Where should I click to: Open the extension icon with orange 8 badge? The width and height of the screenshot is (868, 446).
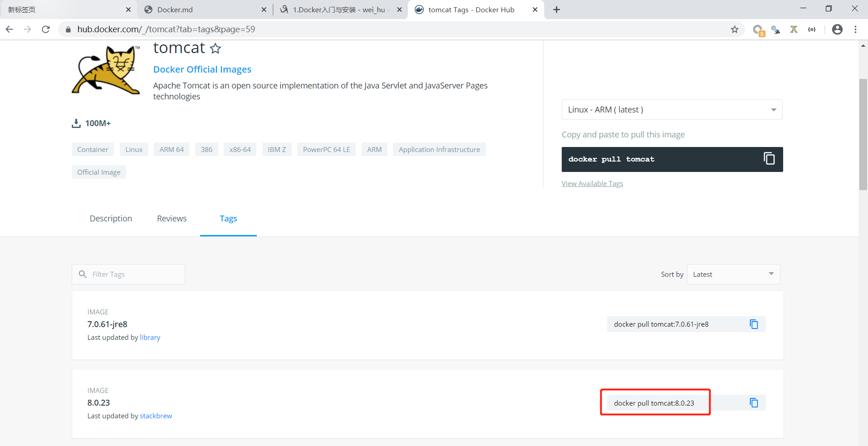pos(758,30)
